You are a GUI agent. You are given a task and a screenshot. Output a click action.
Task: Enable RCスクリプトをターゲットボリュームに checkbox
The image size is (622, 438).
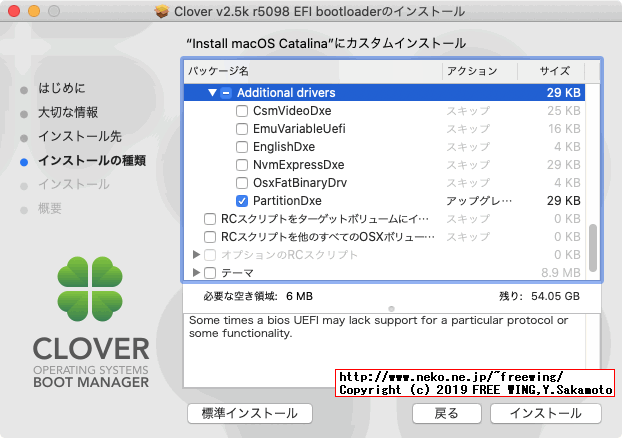point(210,219)
